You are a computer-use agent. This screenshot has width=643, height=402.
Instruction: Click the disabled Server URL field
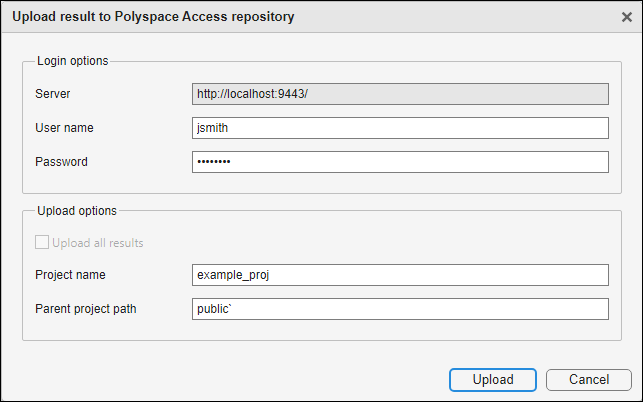400,94
